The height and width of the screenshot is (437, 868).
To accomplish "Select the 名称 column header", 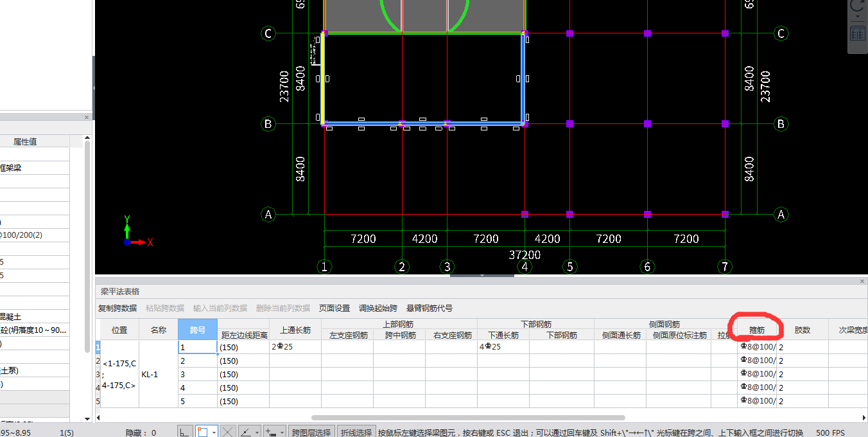I will coord(159,329).
